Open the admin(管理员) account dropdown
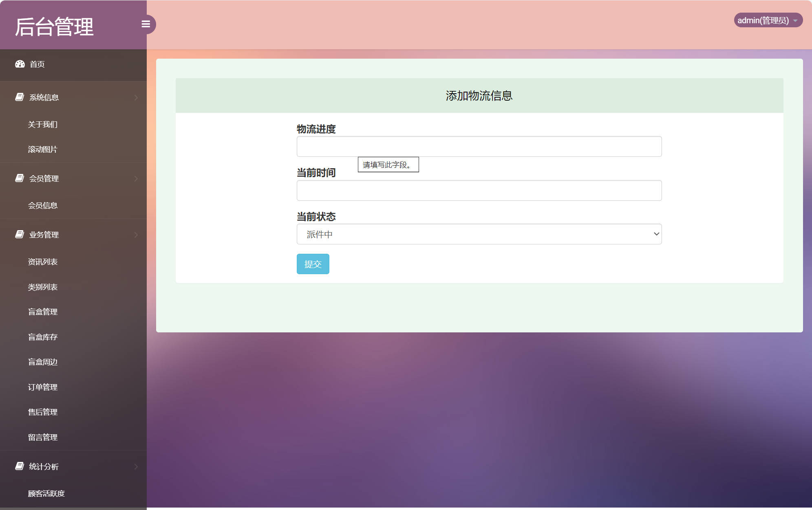The width and height of the screenshot is (812, 510). tap(768, 20)
